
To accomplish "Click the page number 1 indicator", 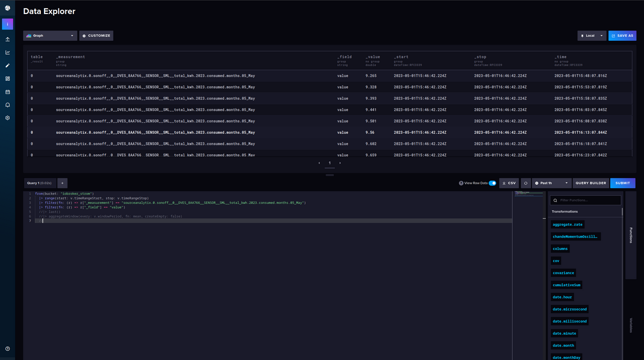I will click(330, 163).
